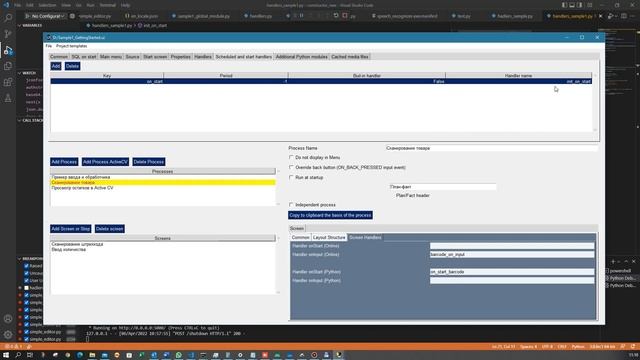Open File Explorer from taskbar
The image size is (640, 360).
(x=92, y=355)
